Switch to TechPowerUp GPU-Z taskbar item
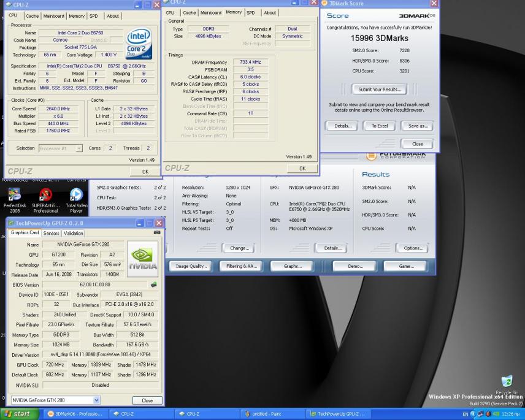The height and width of the screenshot is (420, 525). click(x=339, y=414)
